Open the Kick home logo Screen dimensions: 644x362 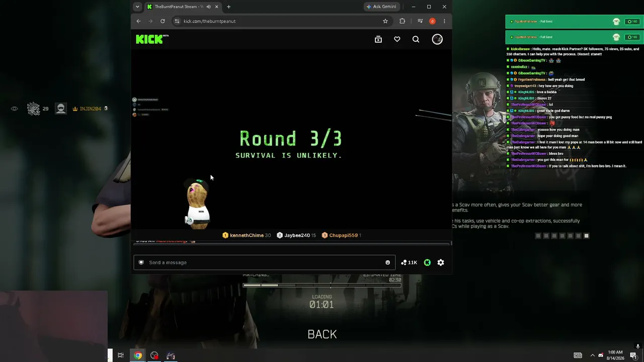pyautogui.click(x=152, y=39)
